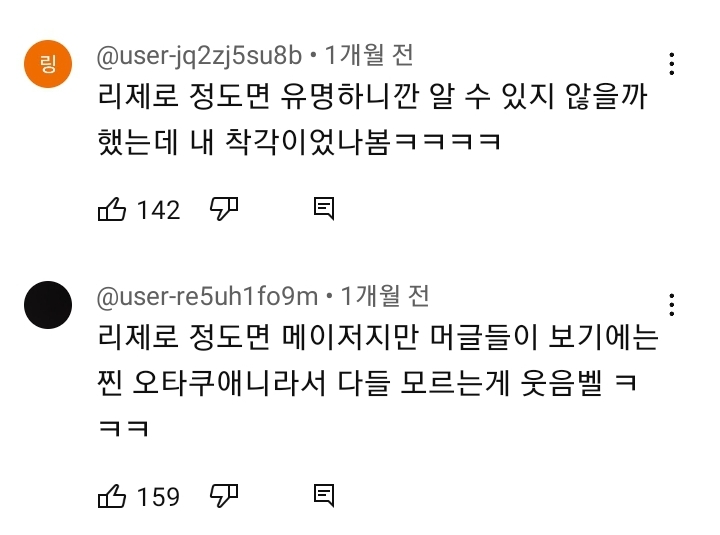Open options menu for @user-jq2zj5su8b's comment
Image resolution: width=720 pixels, height=535 pixels.
[x=672, y=65]
